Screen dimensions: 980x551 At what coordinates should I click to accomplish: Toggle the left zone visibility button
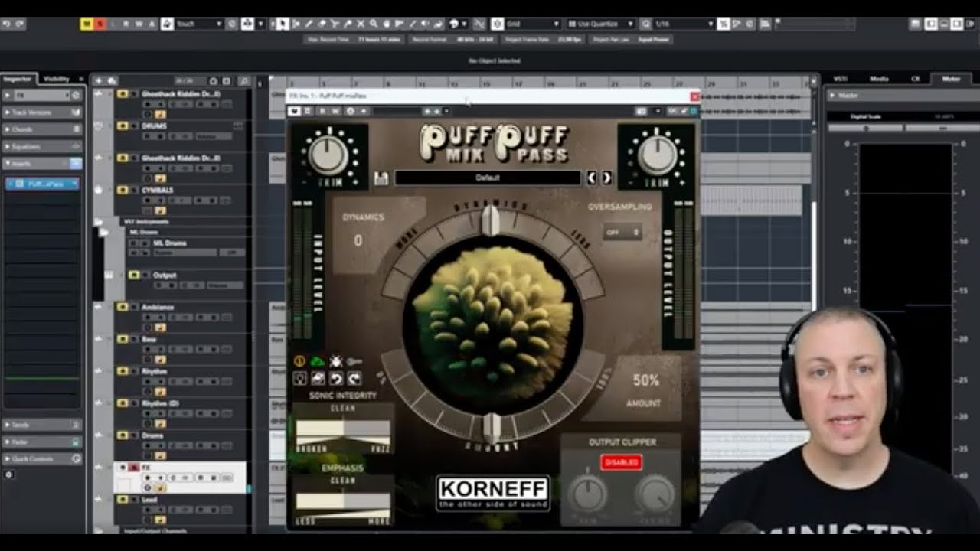point(930,24)
